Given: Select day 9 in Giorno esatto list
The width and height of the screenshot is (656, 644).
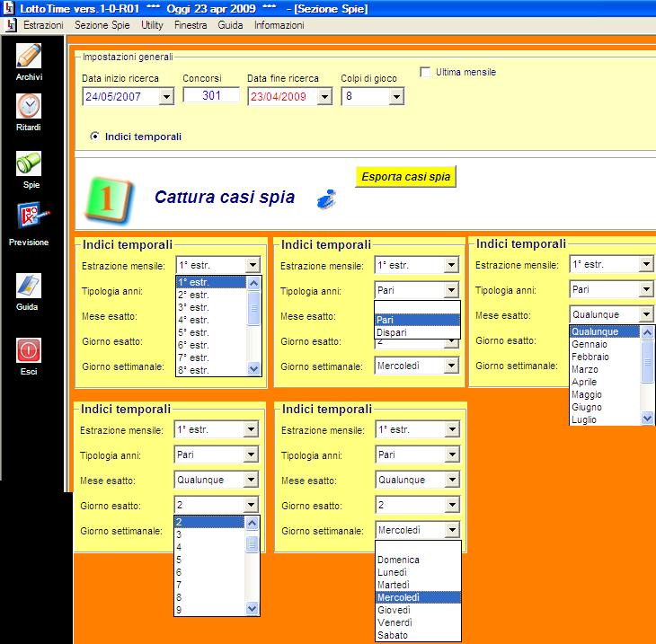Looking at the screenshot, I should tap(209, 610).
